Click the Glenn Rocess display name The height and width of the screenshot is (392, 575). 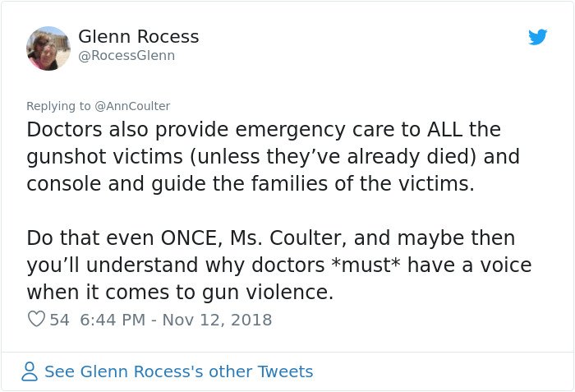(x=138, y=37)
